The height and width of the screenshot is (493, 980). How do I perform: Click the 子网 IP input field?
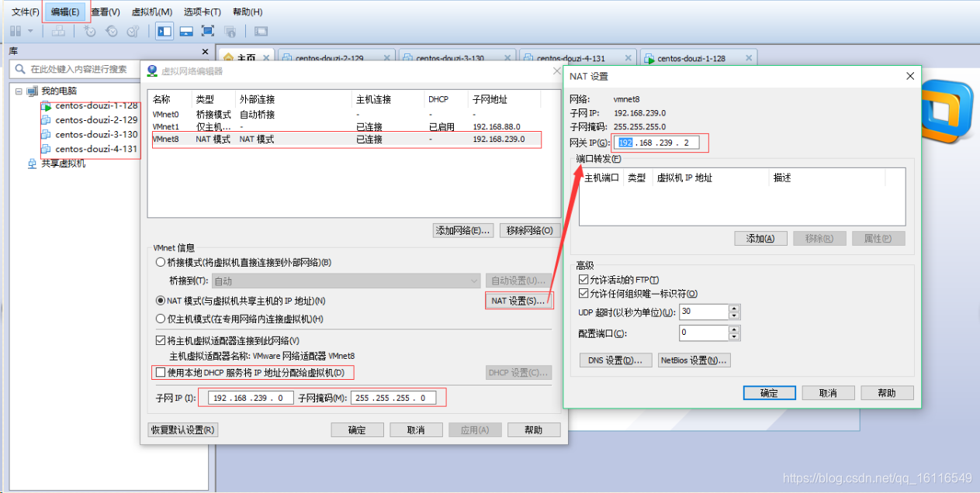click(x=251, y=398)
